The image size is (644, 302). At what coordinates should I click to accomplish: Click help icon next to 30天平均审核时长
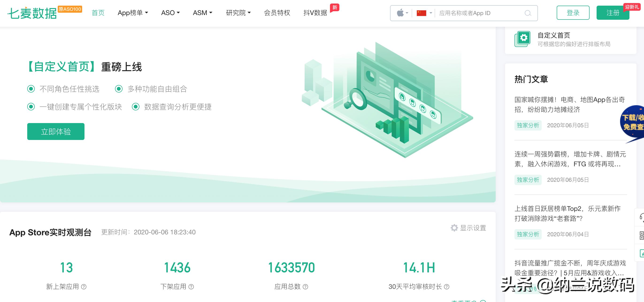[447, 287]
